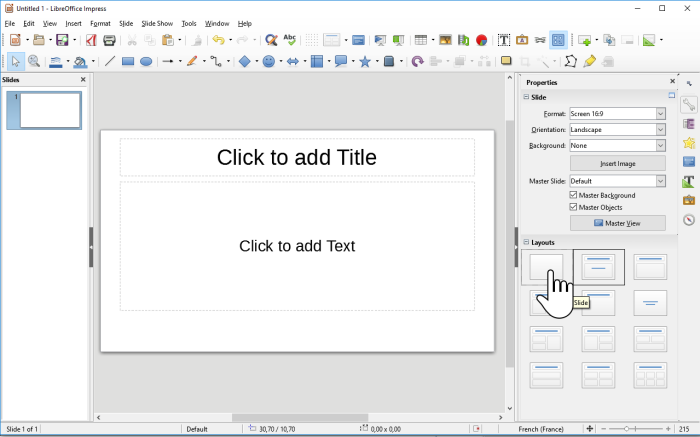700x437 pixels.
Task: Click 'Slide 1 of 1' status text
Action: [21, 429]
